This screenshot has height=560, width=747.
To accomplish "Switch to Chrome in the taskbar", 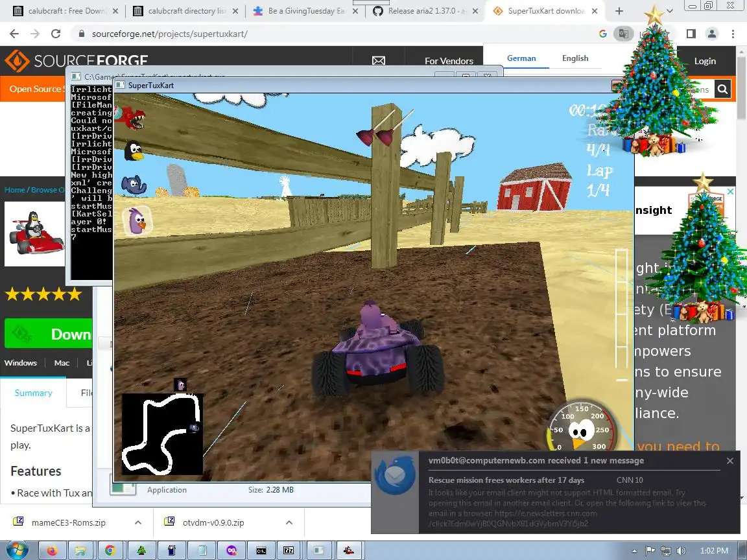I will click(110, 550).
